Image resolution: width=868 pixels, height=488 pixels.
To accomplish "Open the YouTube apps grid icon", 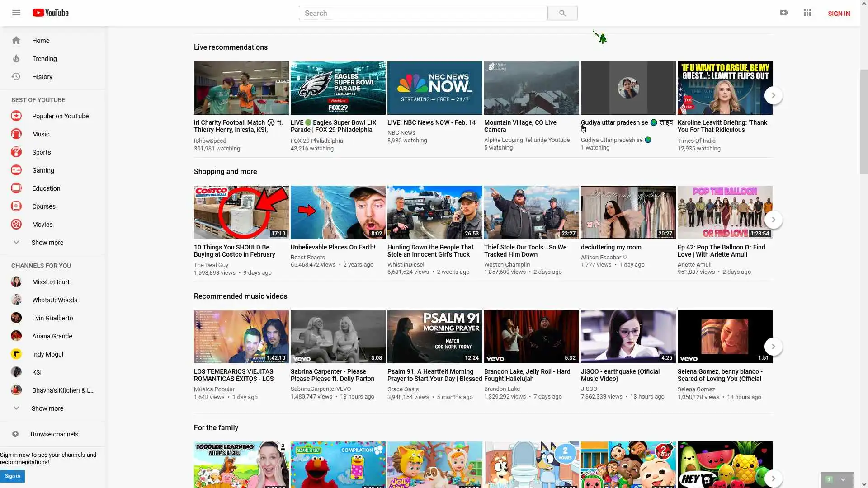I will click(807, 13).
